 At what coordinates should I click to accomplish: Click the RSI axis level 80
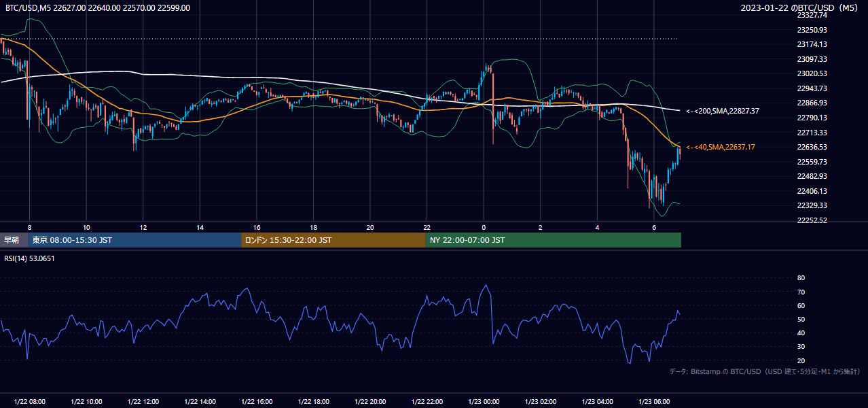801,278
